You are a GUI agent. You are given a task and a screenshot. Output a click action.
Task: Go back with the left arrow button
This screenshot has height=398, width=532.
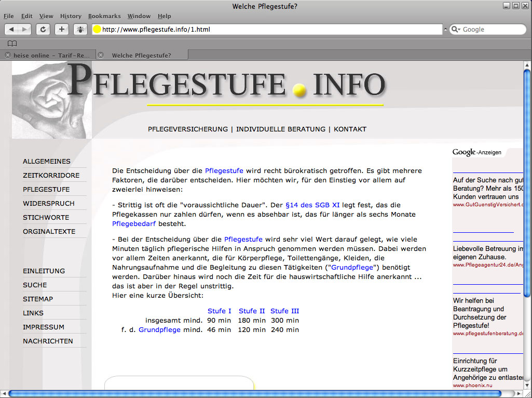point(11,30)
